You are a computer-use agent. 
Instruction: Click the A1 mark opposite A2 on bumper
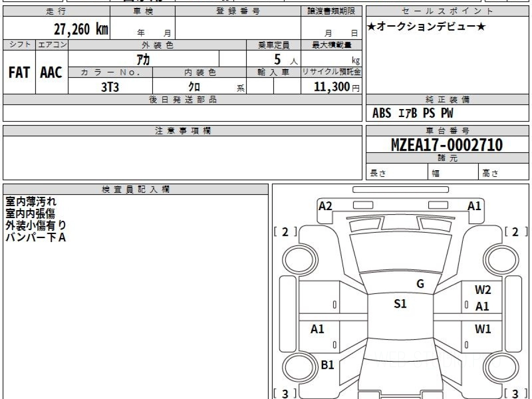[474, 206]
